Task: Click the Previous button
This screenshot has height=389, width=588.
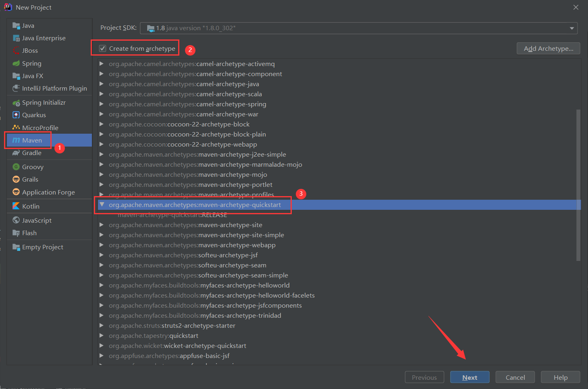Action: pos(424,377)
